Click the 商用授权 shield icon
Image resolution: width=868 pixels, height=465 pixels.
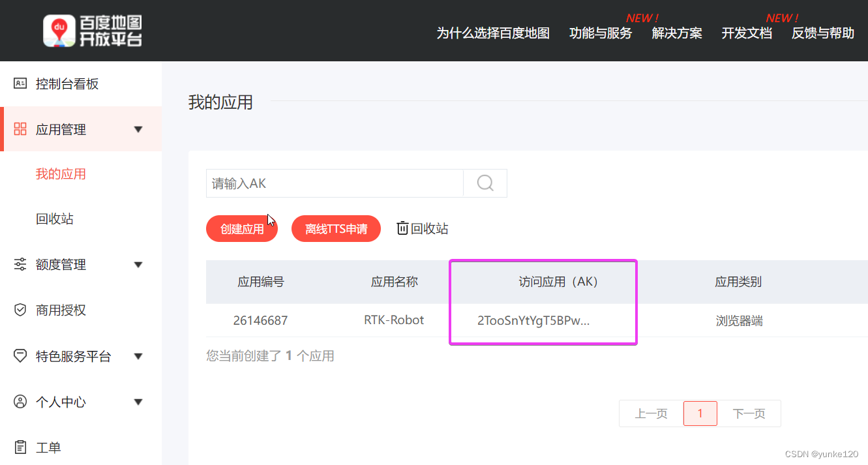point(20,310)
